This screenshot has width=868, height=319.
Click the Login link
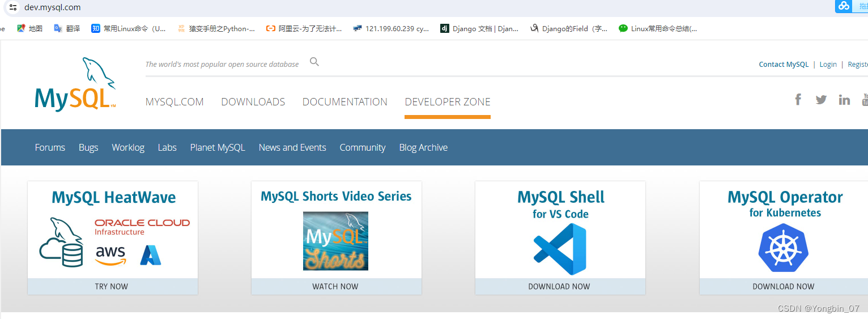828,65
